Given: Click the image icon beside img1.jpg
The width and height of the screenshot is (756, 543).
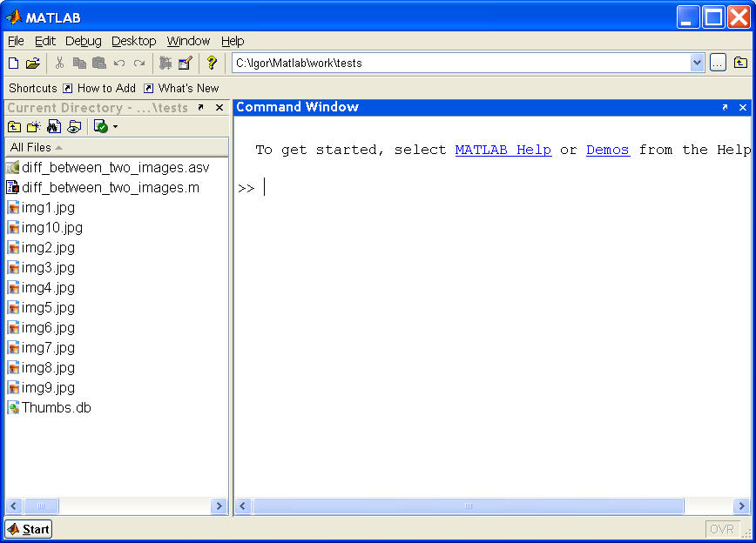Looking at the screenshot, I should coord(14,208).
